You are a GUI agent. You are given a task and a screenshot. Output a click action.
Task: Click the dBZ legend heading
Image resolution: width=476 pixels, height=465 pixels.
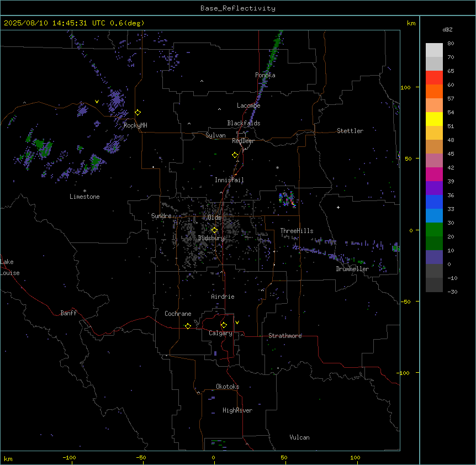(x=447, y=30)
